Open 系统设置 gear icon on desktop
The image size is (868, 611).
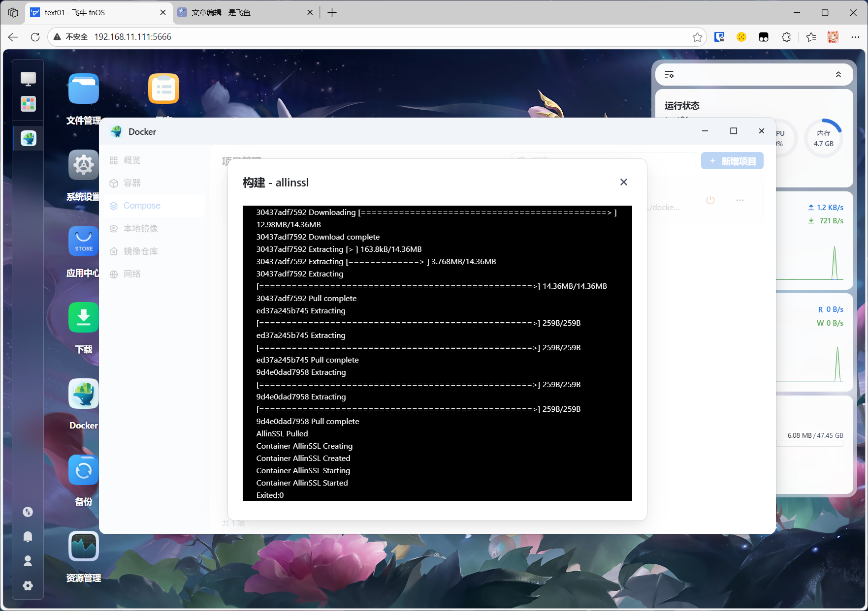(x=83, y=165)
